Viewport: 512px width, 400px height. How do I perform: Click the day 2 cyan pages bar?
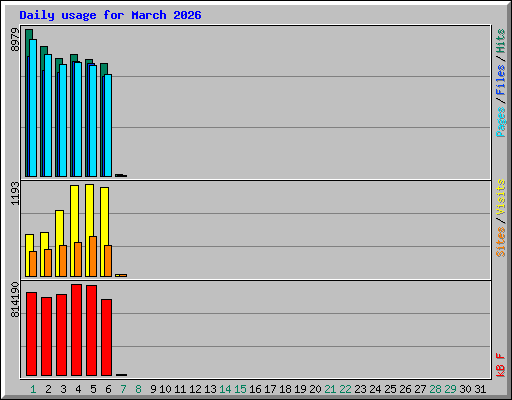(48, 115)
